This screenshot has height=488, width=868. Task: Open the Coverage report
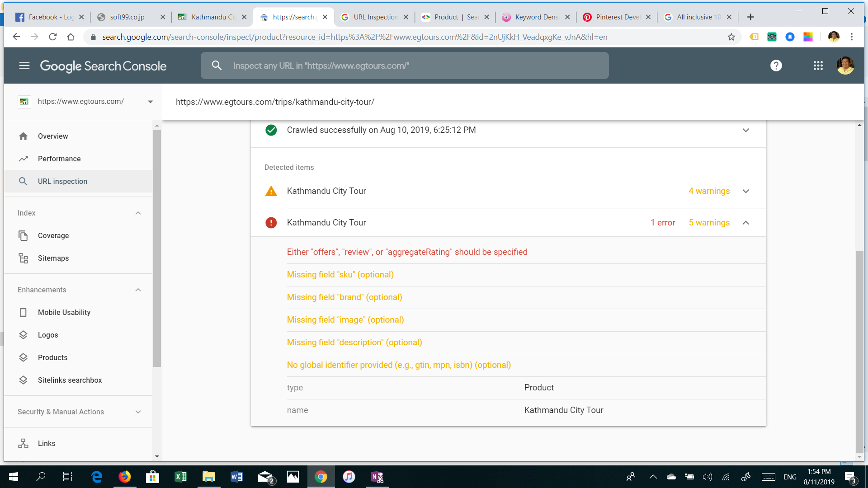pyautogui.click(x=78, y=236)
